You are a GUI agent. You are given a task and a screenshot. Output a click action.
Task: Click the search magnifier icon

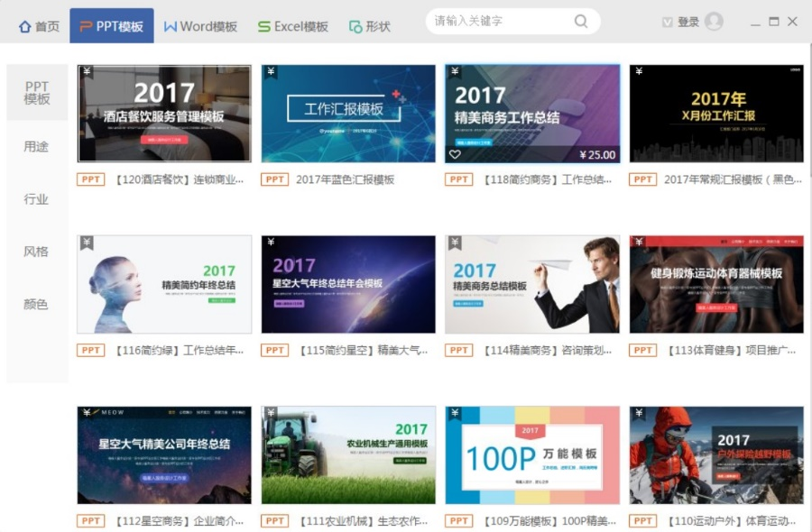[581, 22]
